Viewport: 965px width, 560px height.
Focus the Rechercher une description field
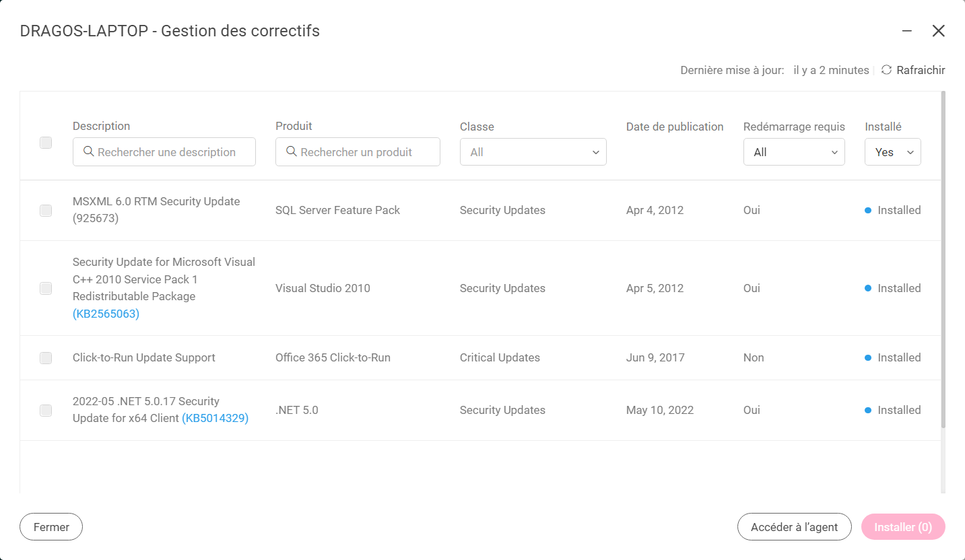[164, 152]
